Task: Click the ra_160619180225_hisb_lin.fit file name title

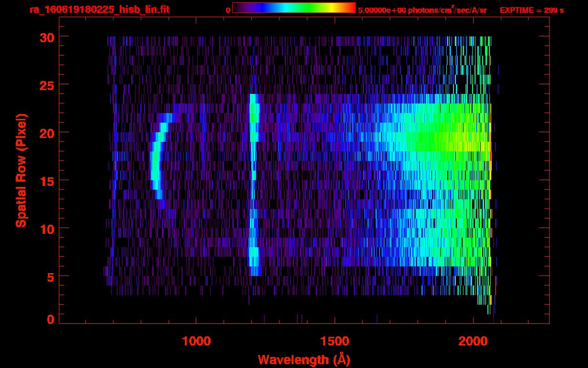Action: tap(99, 10)
